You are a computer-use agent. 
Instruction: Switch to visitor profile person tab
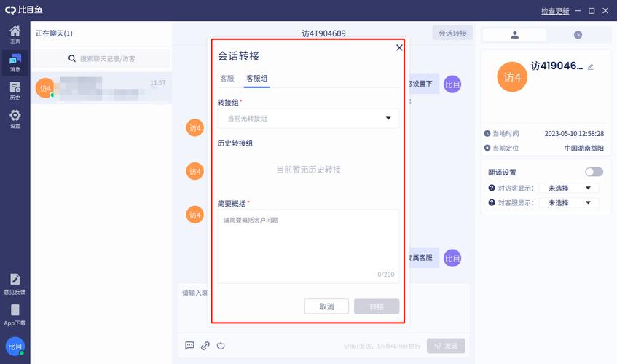click(x=514, y=35)
